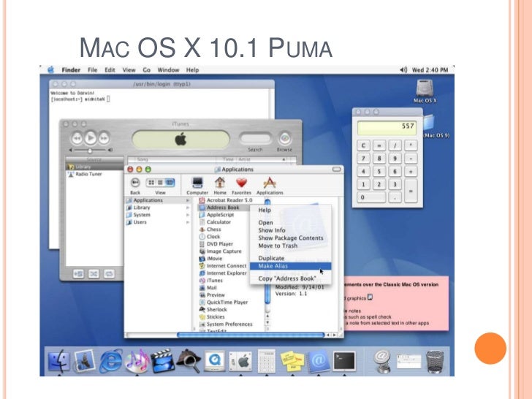Open the Go menu
The image size is (532, 399).
point(147,70)
